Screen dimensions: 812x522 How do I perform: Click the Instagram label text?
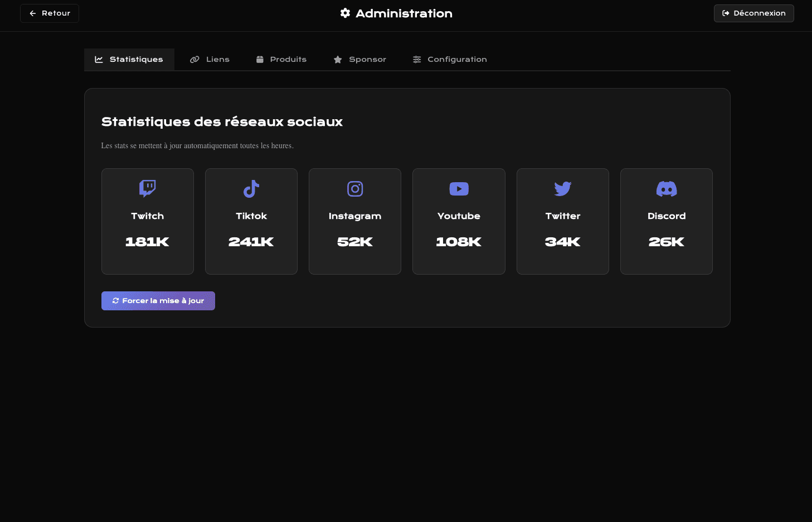pos(355,216)
